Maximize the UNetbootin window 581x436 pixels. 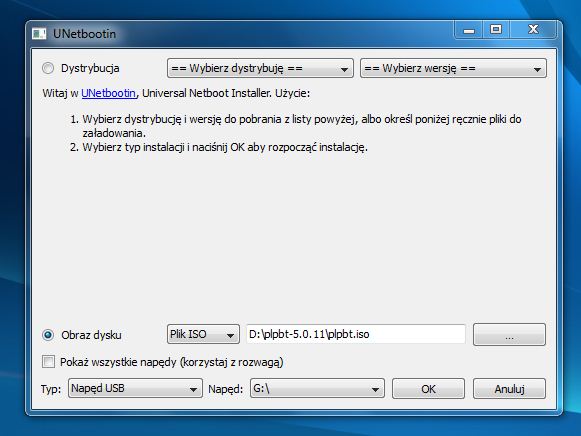click(x=496, y=30)
